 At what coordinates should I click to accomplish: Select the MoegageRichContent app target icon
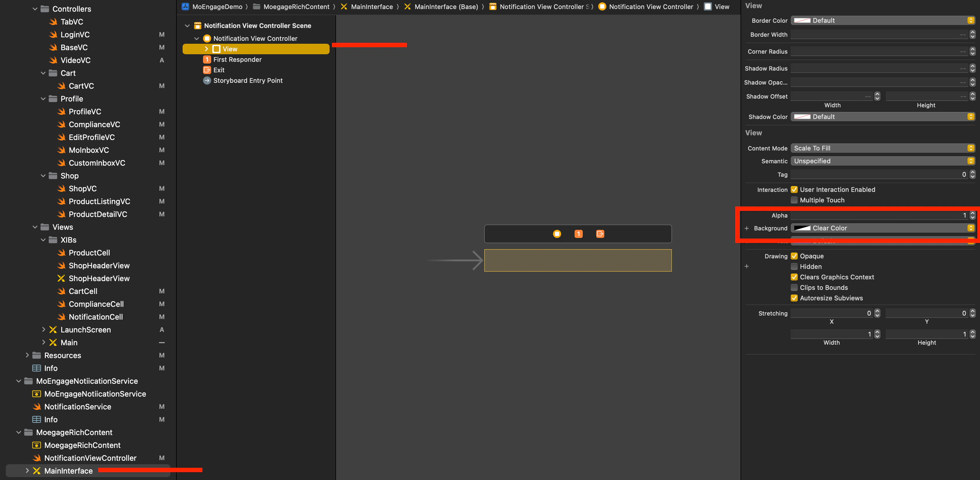click(x=36, y=445)
